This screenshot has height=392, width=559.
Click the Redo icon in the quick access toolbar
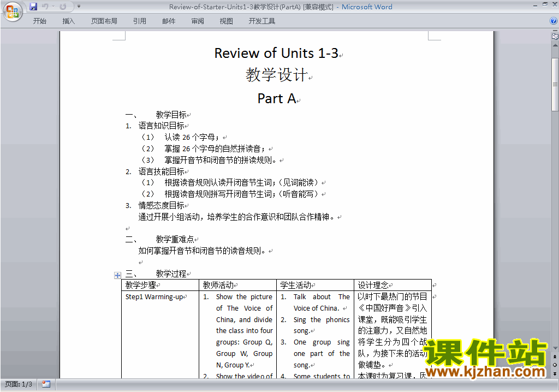[x=63, y=7]
